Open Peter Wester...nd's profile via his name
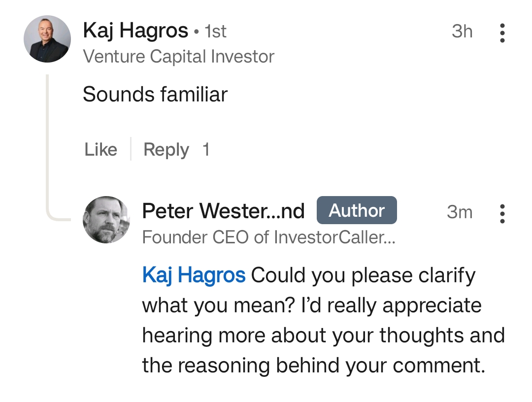532x402 pixels. [223, 211]
